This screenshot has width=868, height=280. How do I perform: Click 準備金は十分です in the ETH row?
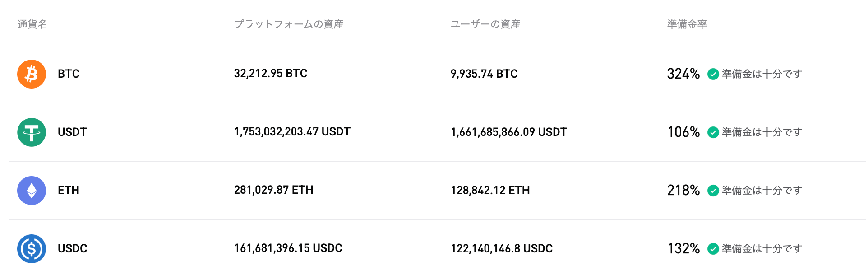[x=762, y=190]
